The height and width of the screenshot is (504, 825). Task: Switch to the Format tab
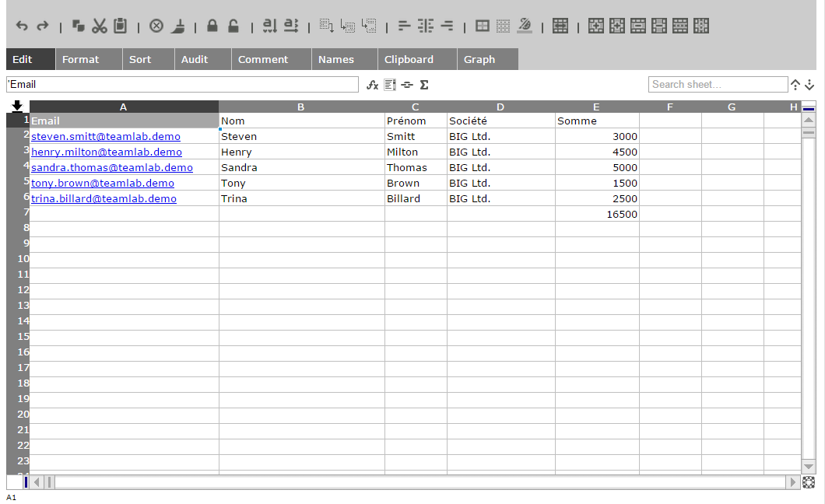point(80,59)
